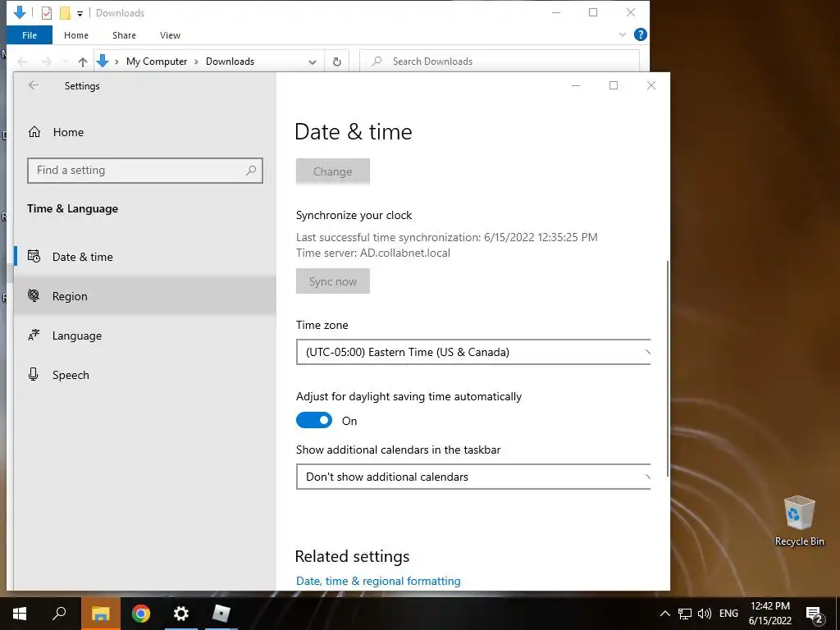The width and height of the screenshot is (840, 630).
Task: Open the Time zone dropdown
Action: pyautogui.click(x=473, y=352)
